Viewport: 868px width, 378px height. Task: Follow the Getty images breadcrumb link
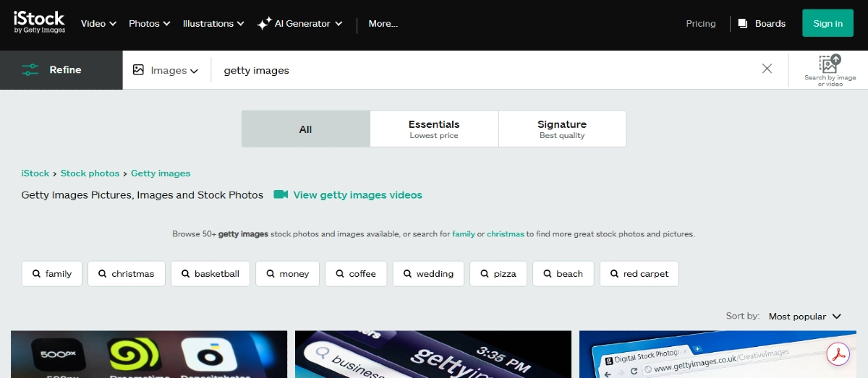tap(161, 173)
